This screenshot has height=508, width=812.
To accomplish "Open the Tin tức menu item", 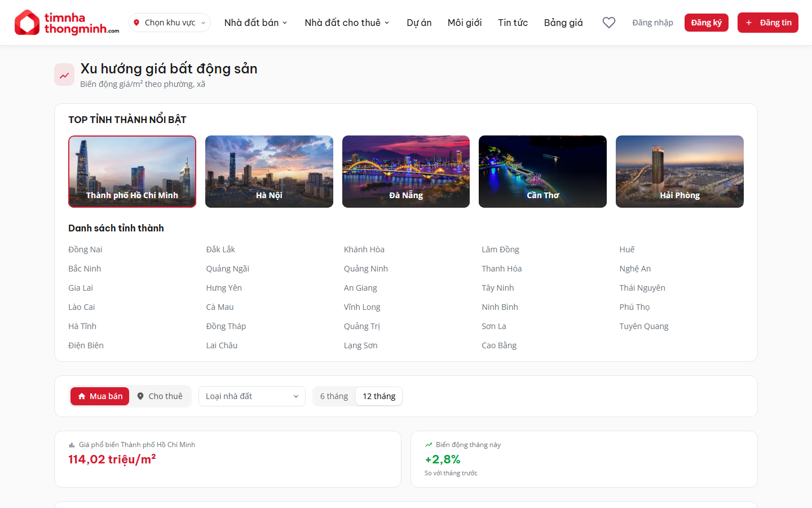I will (513, 23).
